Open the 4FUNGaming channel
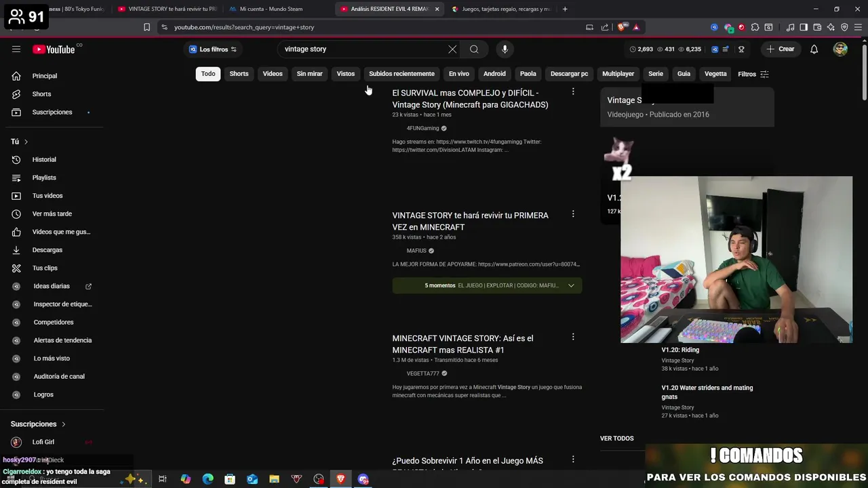The image size is (868, 488). [x=422, y=128]
